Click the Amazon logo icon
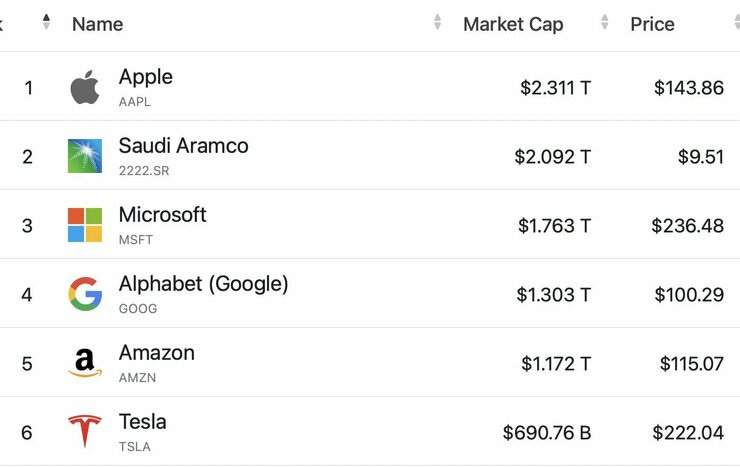This screenshot has height=467, width=740. 85,363
